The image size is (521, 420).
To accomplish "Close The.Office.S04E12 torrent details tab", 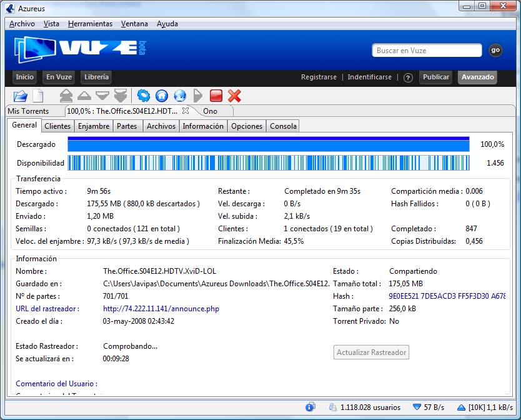I will (185, 111).
